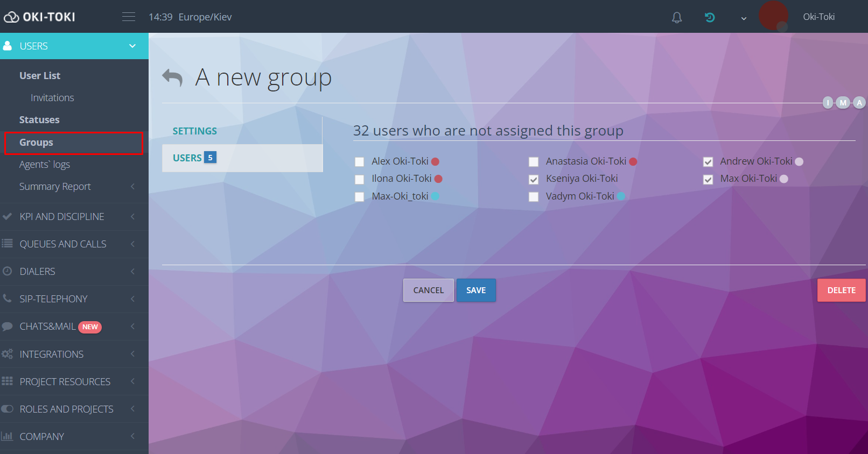Uncheck the Andrew Oki-Toki checkbox
Image resolution: width=868 pixels, height=454 pixels.
[708, 162]
